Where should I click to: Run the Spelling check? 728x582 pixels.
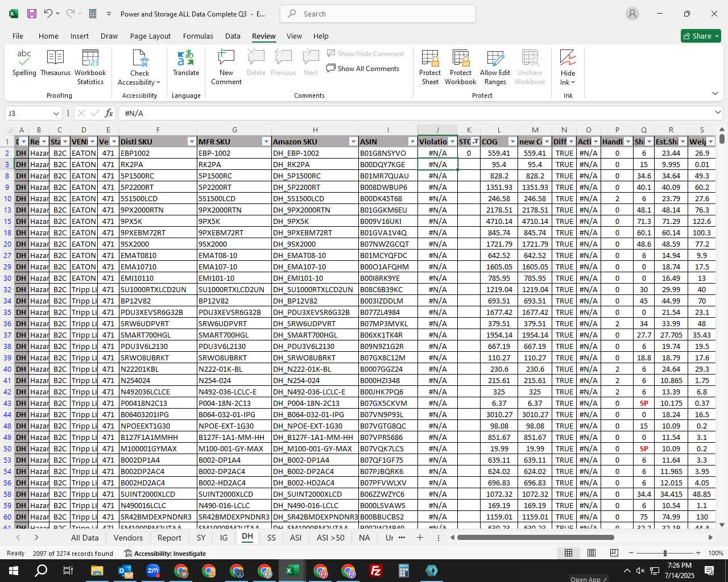[24, 63]
